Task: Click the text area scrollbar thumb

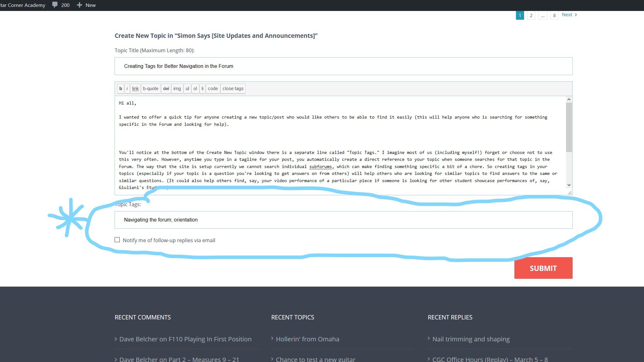Action: 569,127
